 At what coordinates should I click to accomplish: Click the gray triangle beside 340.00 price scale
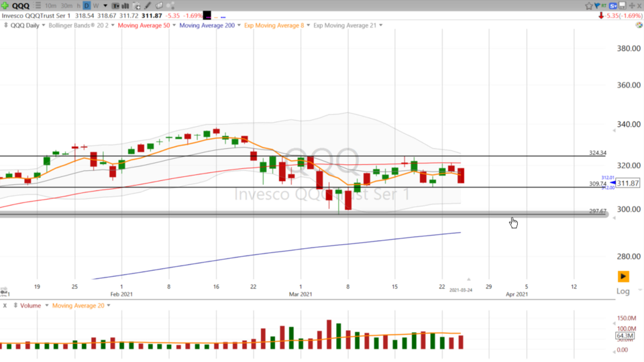click(614, 131)
